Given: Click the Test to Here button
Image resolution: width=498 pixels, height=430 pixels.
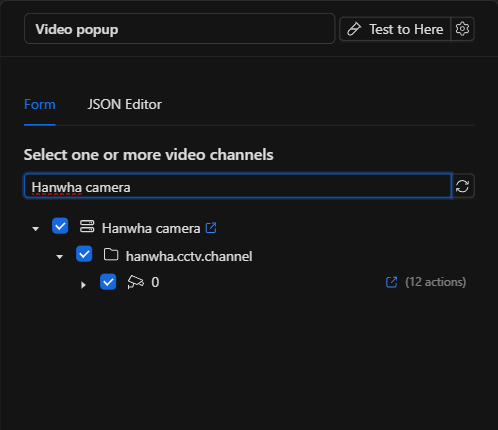Looking at the screenshot, I should 395,29.
